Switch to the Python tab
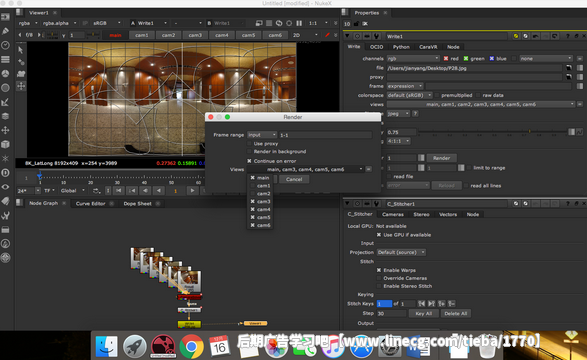 [x=401, y=47]
